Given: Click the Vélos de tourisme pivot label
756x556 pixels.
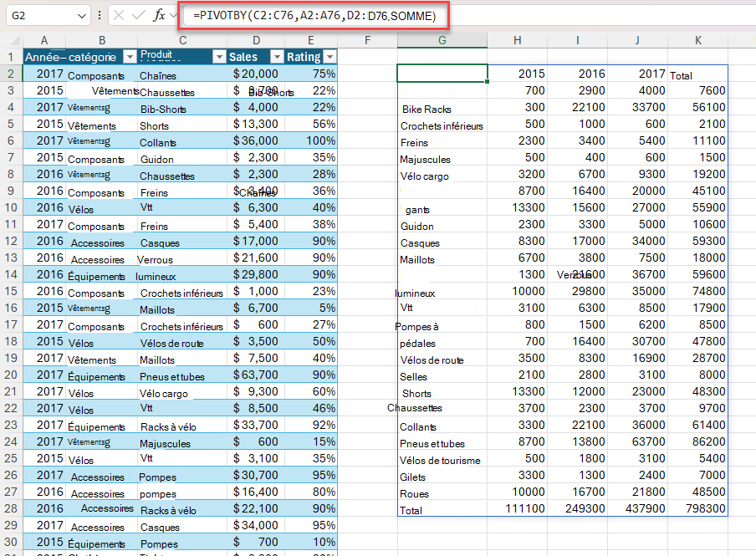Looking at the screenshot, I should (x=442, y=460).
